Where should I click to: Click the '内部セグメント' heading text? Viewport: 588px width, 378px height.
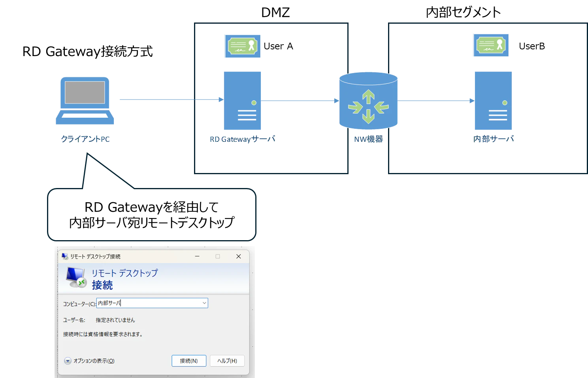463,12
